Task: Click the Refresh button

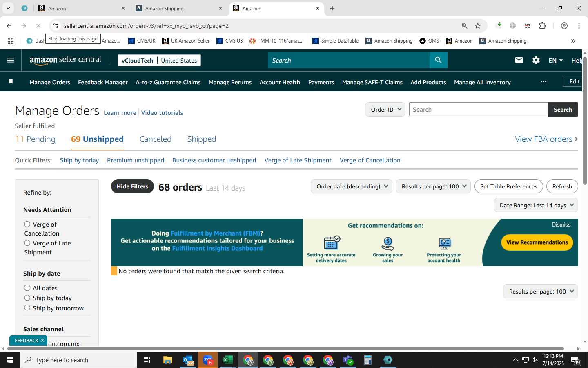Action: [562, 186]
